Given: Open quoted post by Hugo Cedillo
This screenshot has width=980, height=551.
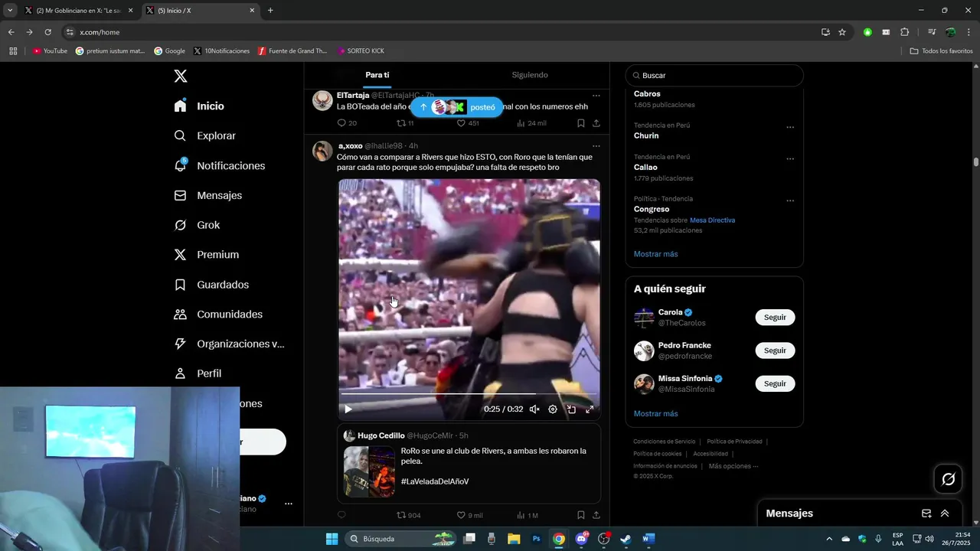Looking at the screenshot, I should point(469,464).
